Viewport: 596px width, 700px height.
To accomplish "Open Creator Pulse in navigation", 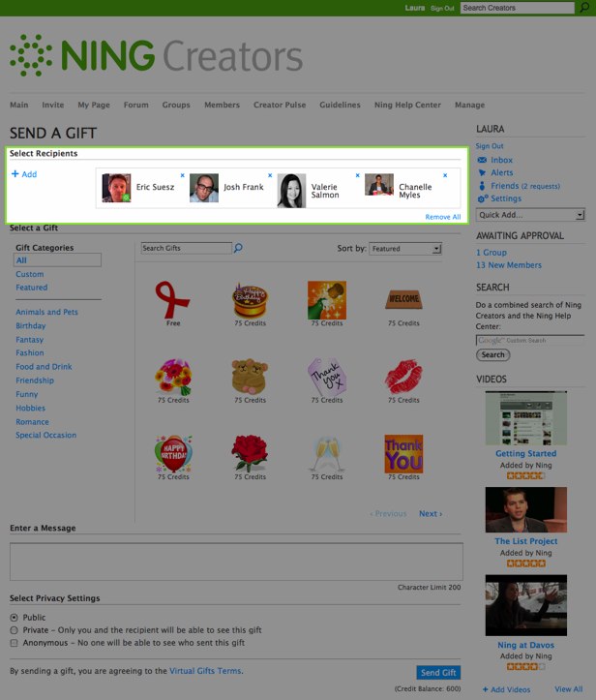I will [x=280, y=105].
